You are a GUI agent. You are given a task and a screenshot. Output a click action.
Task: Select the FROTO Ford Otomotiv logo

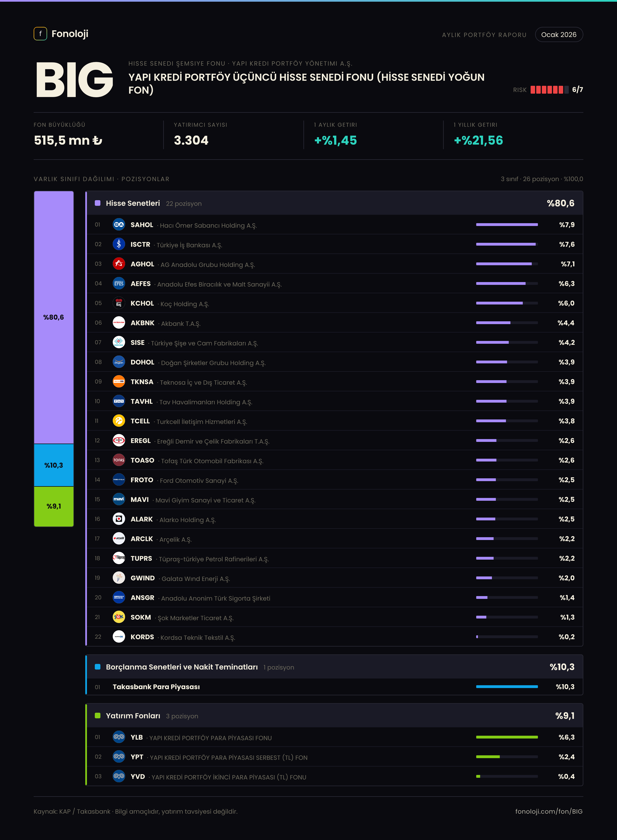[x=119, y=480]
